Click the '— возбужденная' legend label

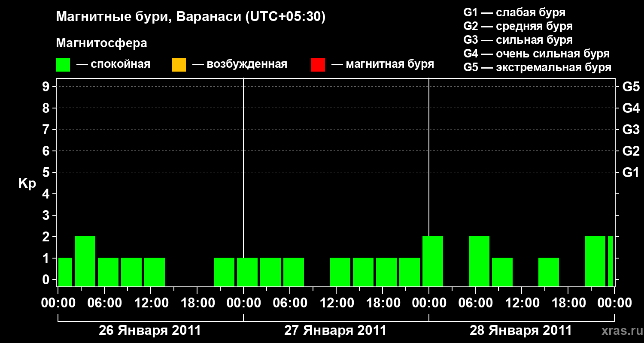(240, 64)
